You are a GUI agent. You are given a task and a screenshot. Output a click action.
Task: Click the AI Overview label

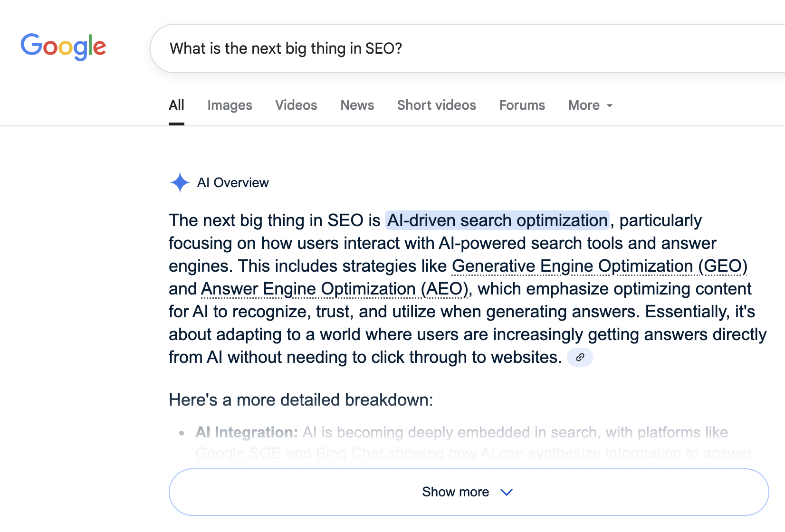[x=233, y=182]
